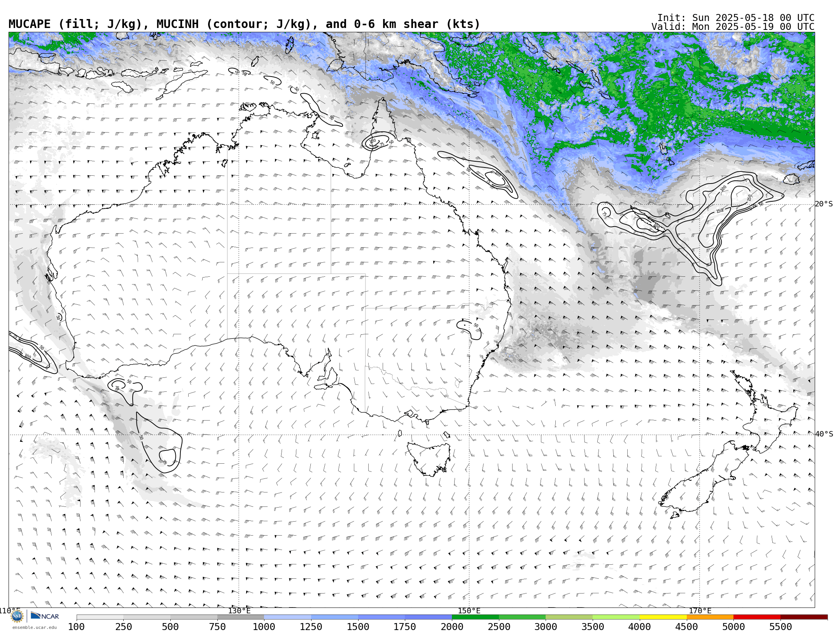Screen dimensions: 840x632
Task: Click the '110°E' longitude label
Action: click(10, 611)
